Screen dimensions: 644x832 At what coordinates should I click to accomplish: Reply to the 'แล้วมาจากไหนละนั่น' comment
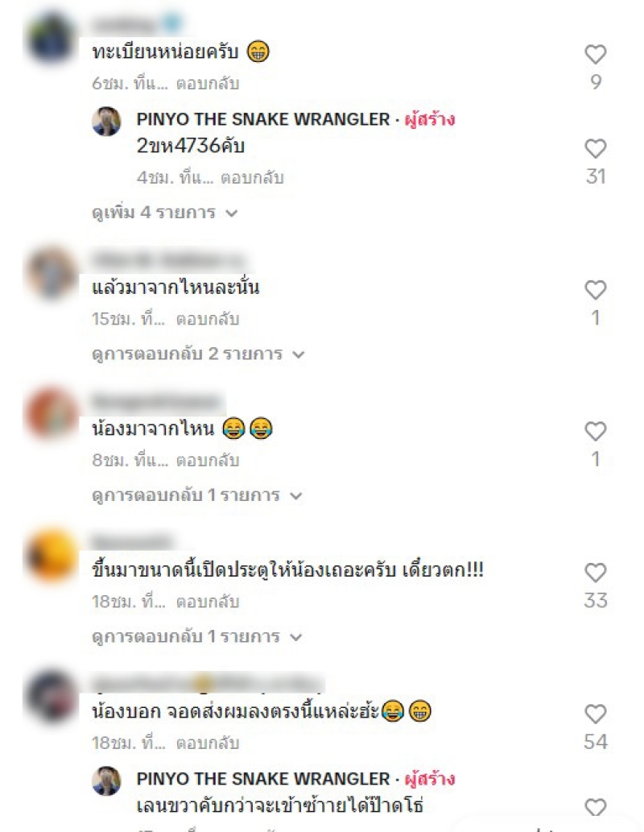pyautogui.click(x=208, y=319)
